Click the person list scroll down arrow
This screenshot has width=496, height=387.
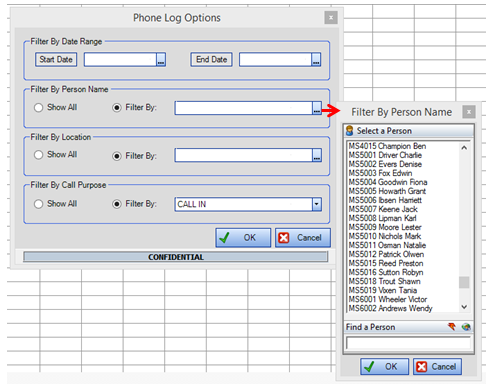click(464, 307)
